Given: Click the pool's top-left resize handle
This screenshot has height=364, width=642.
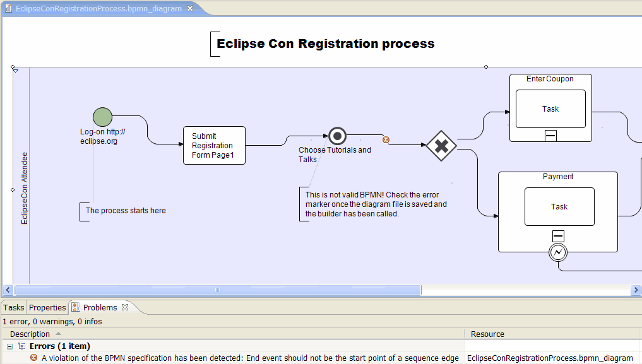Looking at the screenshot, I should click(13, 67).
